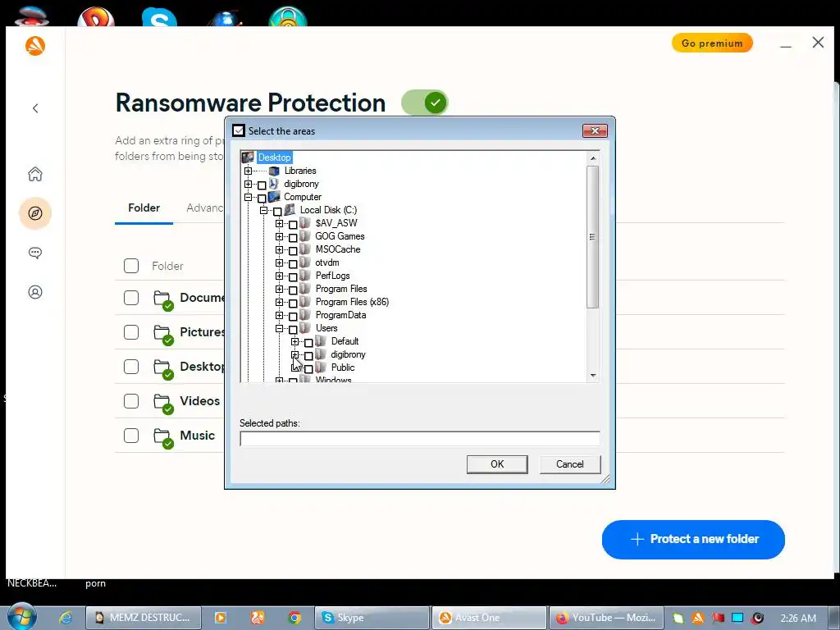This screenshot has height=630, width=840.
Task: Click the Local Disk (C:) drive icon
Action: click(290, 210)
